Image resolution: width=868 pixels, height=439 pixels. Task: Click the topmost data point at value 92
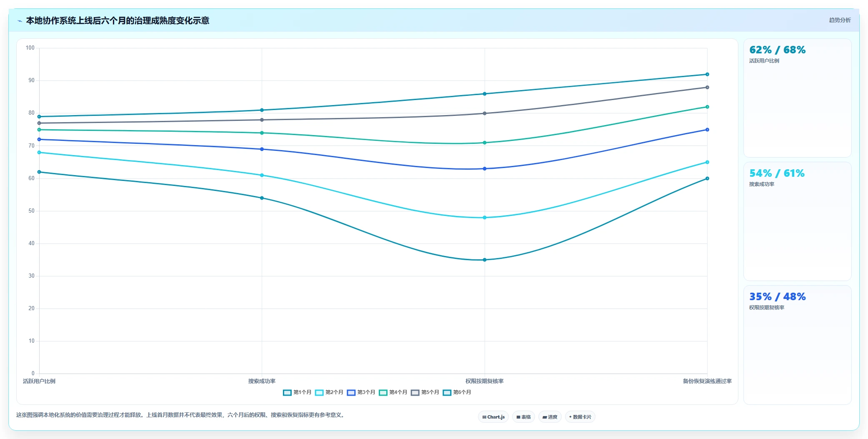coord(707,74)
